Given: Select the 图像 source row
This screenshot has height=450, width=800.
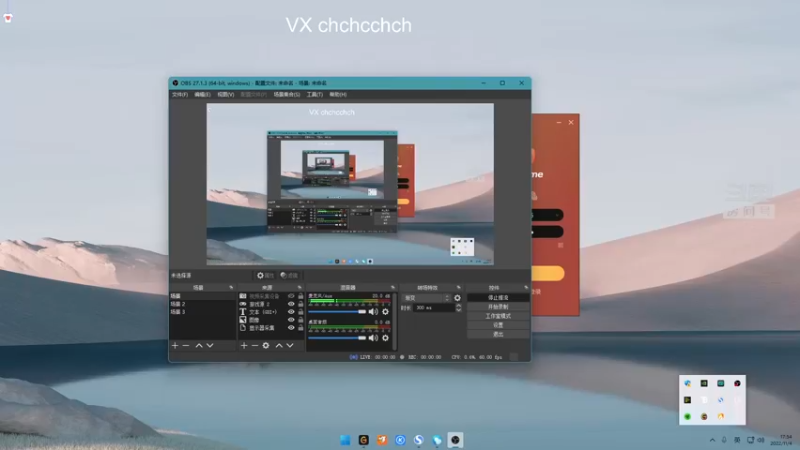Looking at the screenshot, I should coord(271,320).
